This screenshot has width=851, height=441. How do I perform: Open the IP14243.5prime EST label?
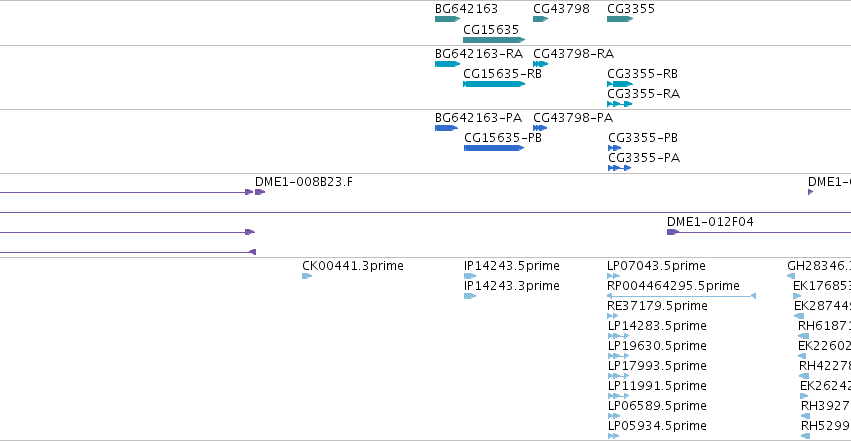(x=511, y=266)
